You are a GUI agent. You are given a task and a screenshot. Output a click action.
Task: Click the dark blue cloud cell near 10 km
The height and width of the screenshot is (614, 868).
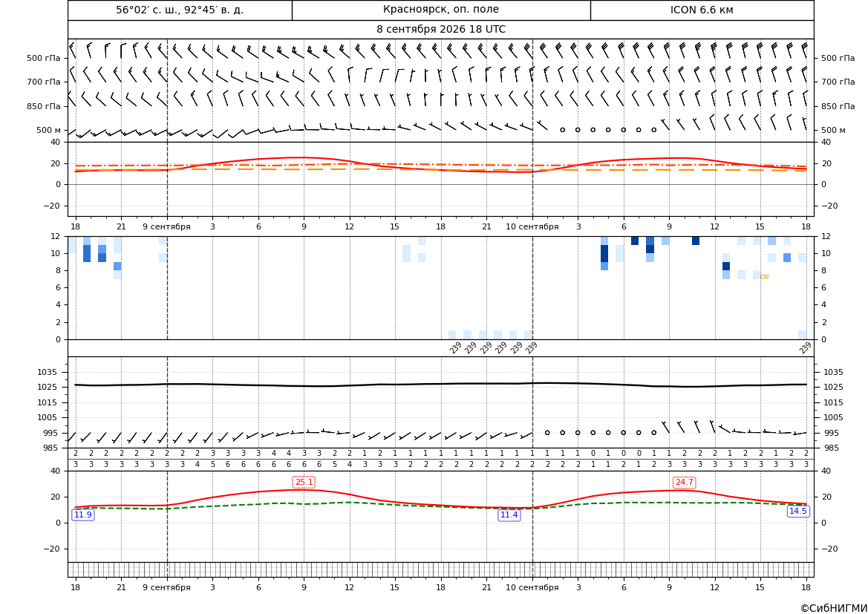click(x=604, y=254)
